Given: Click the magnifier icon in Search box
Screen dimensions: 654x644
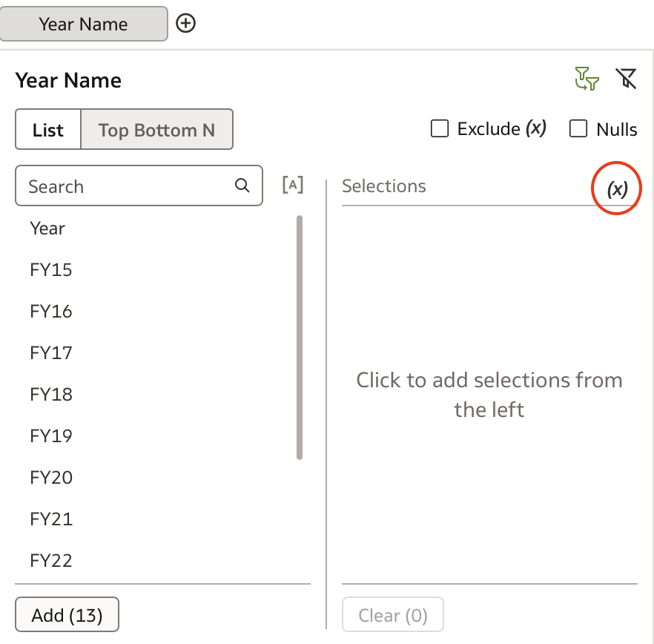Looking at the screenshot, I should [x=242, y=185].
